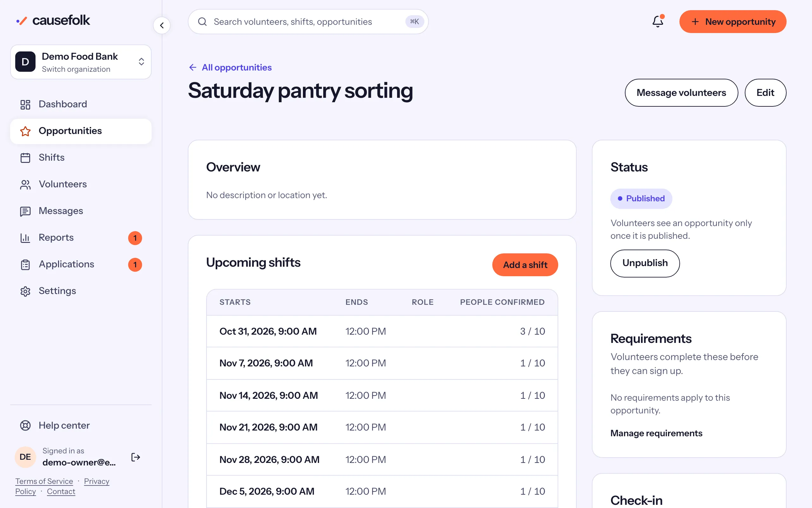Click Message volunteers button
Image resolution: width=812 pixels, height=508 pixels.
[681, 93]
